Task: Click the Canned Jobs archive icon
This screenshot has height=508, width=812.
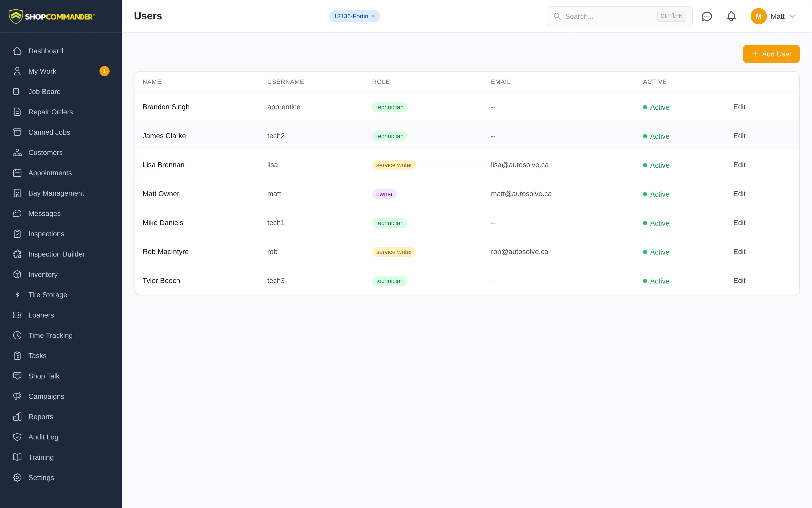Action: [17, 132]
